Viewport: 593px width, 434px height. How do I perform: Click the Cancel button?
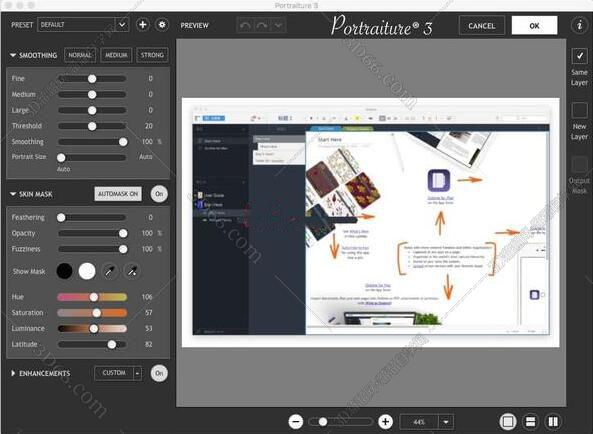click(x=482, y=26)
